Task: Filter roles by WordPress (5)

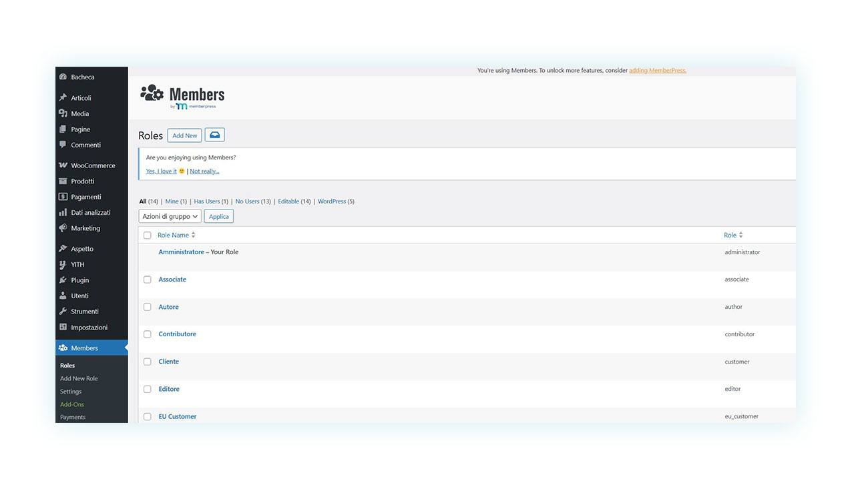Action: click(335, 201)
